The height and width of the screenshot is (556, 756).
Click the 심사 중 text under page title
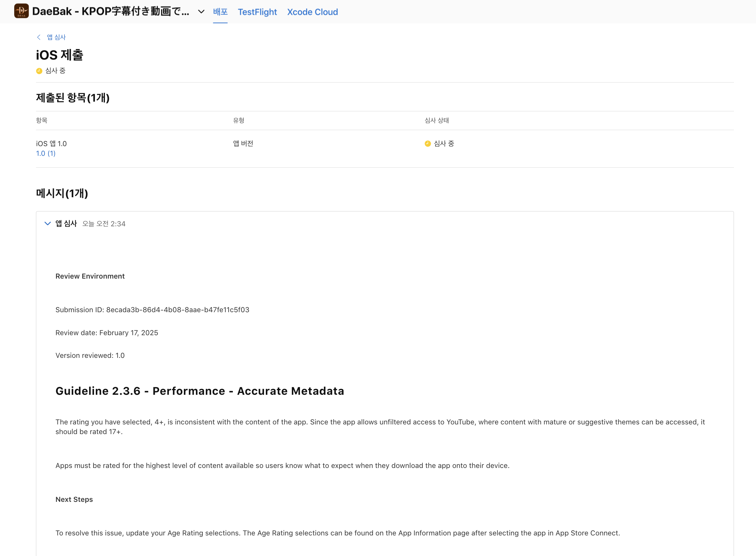pos(55,71)
